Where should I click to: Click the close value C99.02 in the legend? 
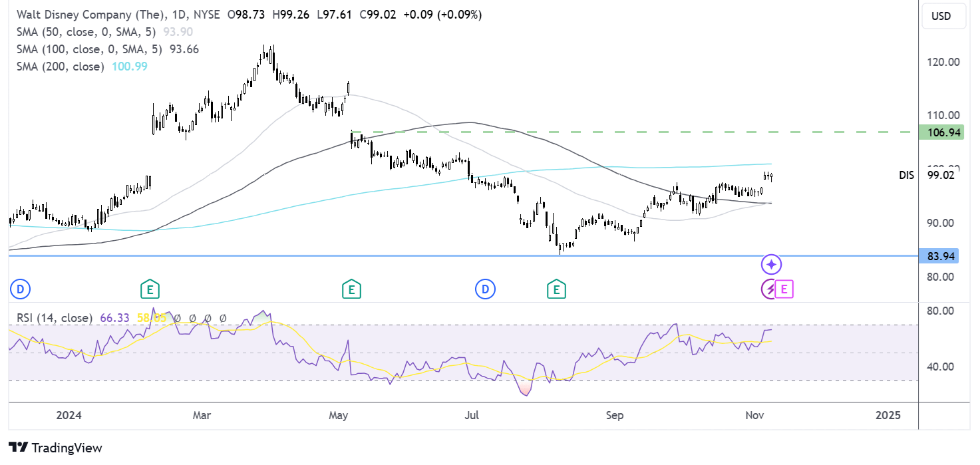[378, 15]
